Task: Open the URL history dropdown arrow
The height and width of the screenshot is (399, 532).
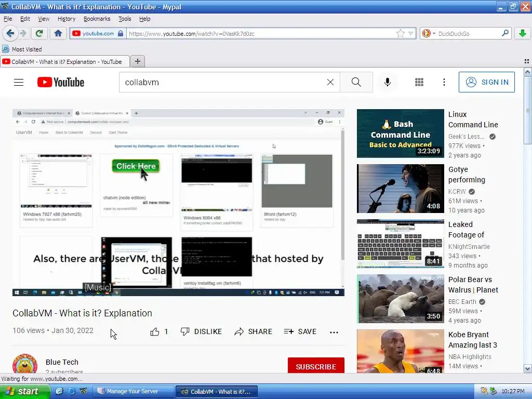Action: [410, 33]
